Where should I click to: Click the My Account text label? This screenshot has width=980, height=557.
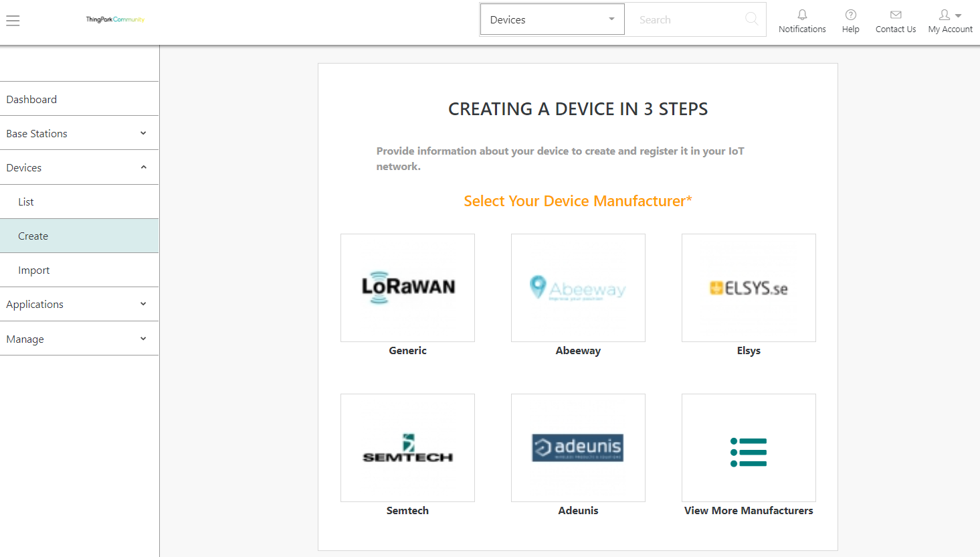[951, 29]
